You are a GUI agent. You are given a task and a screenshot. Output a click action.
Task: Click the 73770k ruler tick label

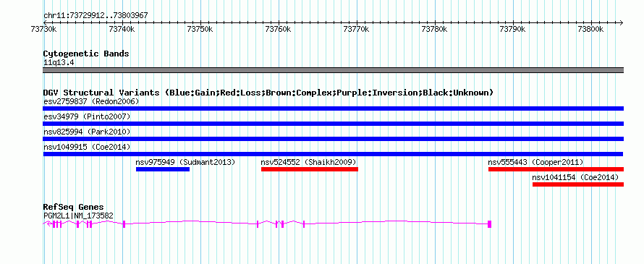[x=357, y=30]
